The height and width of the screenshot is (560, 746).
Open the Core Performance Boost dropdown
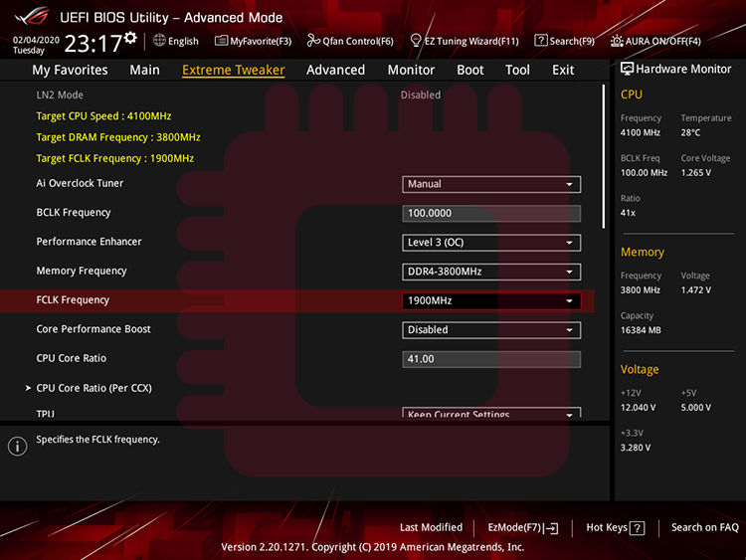point(491,330)
